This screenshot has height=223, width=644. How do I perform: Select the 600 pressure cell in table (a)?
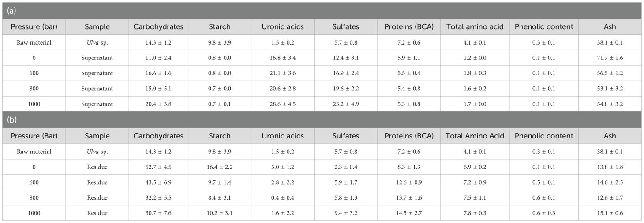(34, 73)
